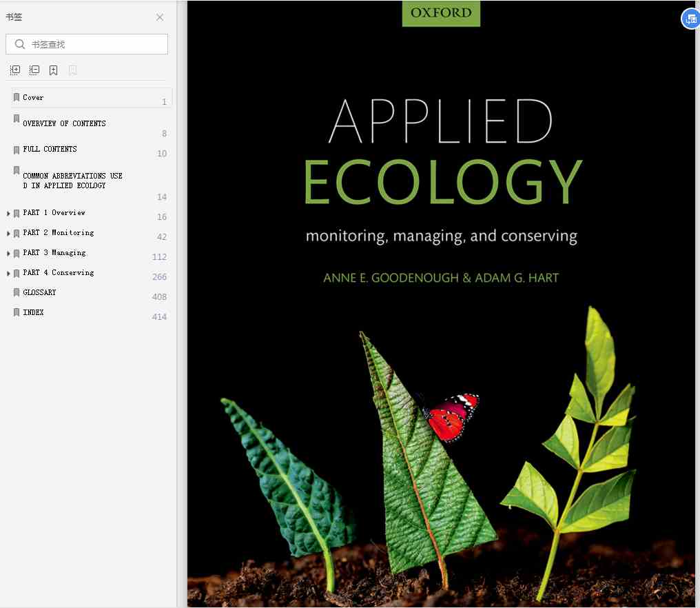Click the bookmark icon beside PART 3 Managing
Screen dimensions: 700x608
17,253
